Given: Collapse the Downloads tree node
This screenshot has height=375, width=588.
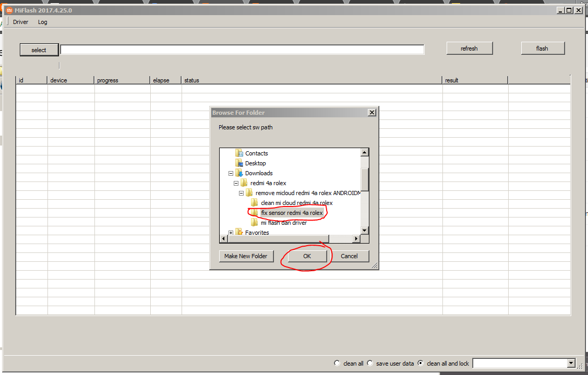Looking at the screenshot, I should tap(231, 174).
